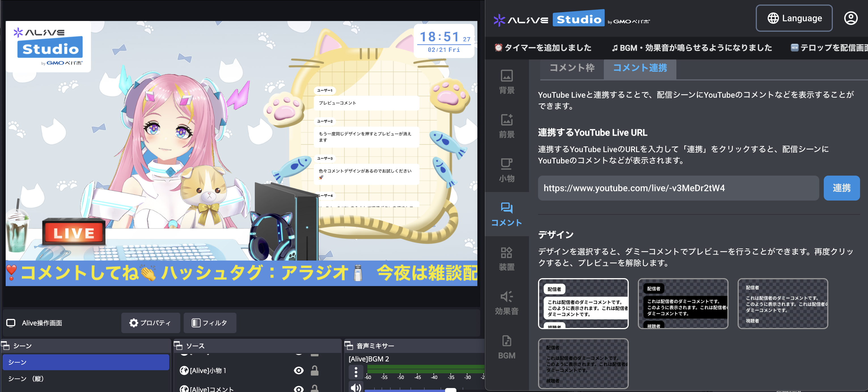
Task: Open the 前景 foreground sidebar section
Action: tap(507, 126)
